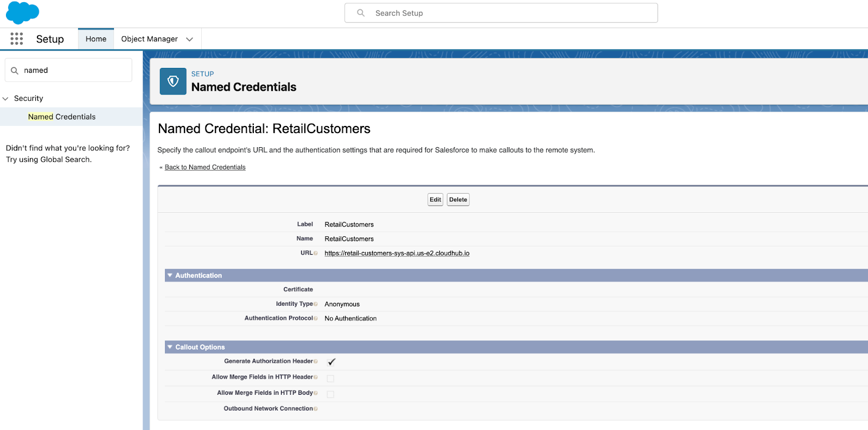The image size is (868, 430).
Task: Click the Salesforce cloud logo
Action: pyautogui.click(x=22, y=12)
